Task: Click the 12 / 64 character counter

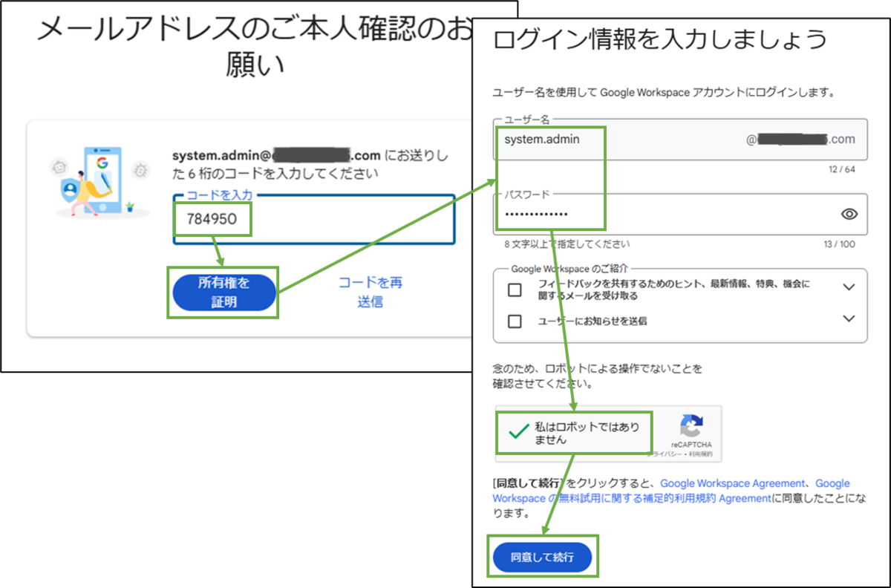Action: [x=842, y=170]
